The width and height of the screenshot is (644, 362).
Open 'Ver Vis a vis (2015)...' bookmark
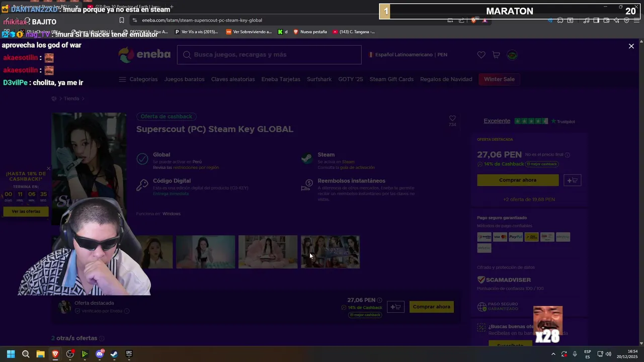click(196, 32)
